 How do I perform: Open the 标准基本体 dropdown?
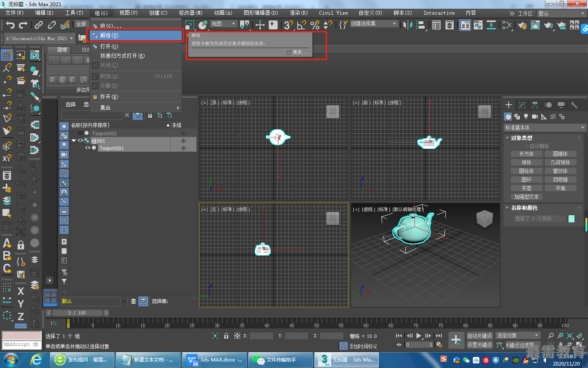545,128
